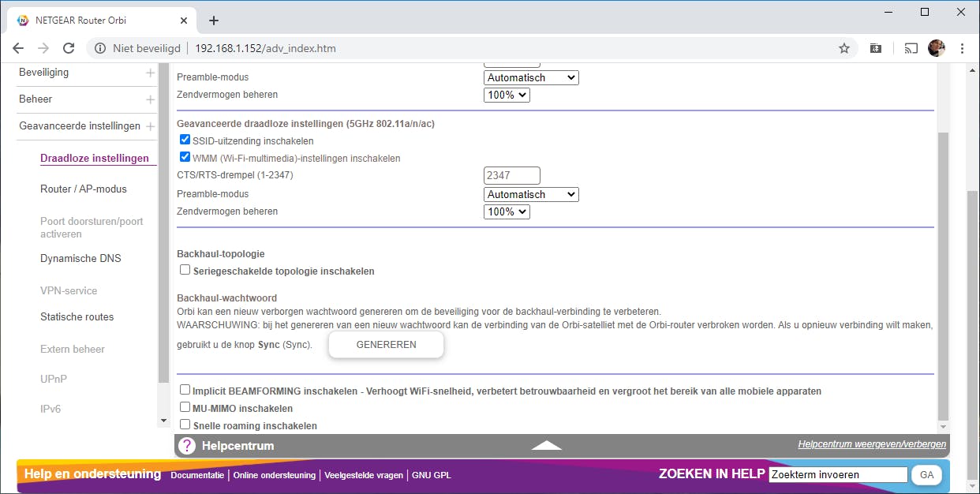Reload the router configuration page

click(69, 48)
